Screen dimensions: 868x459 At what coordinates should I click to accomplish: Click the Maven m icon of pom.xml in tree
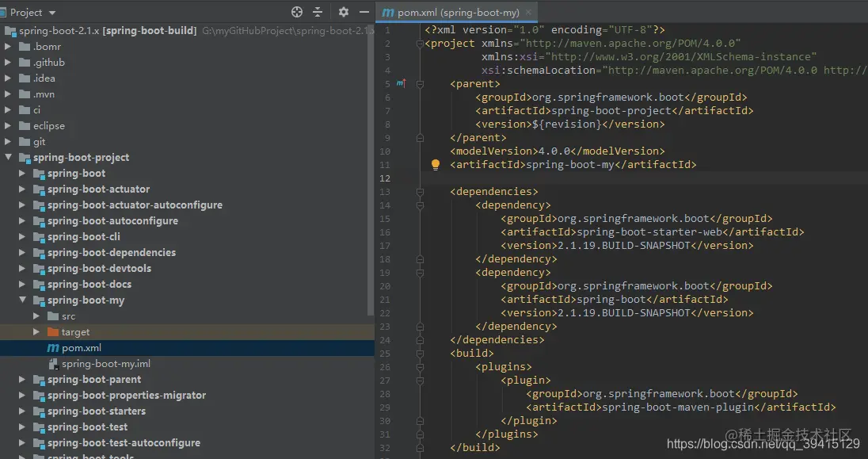(x=53, y=348)
